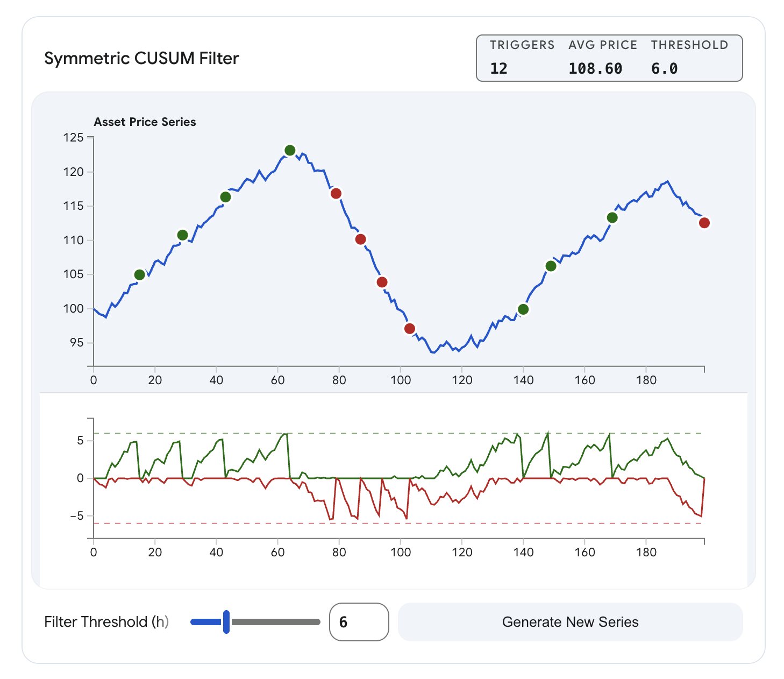784x679 pixels.
Task: Click the TRIGGERS count value 12
Action: tap(498, 68)
